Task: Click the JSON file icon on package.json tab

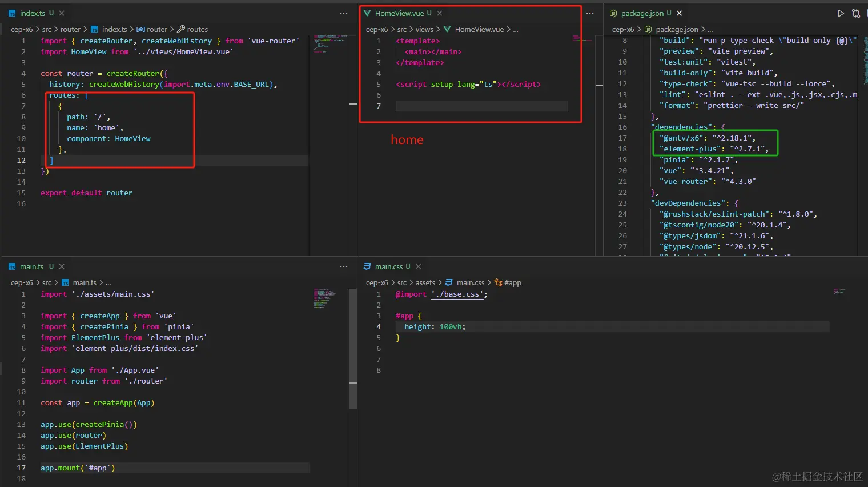Action: coord(613,13)
